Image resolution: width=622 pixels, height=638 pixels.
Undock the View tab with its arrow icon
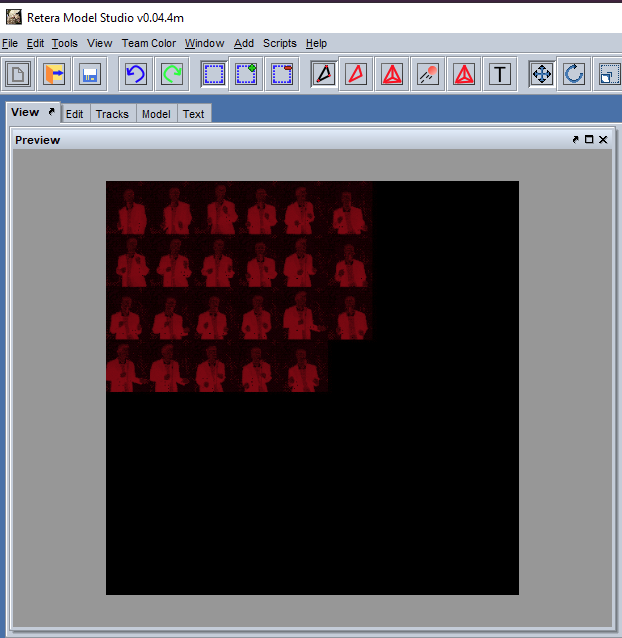(x=51, y=111)
